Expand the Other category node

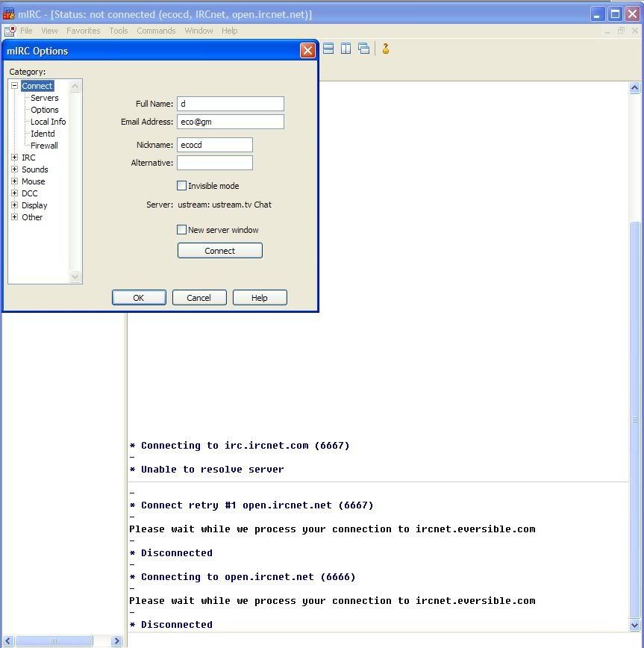[14, 217]
